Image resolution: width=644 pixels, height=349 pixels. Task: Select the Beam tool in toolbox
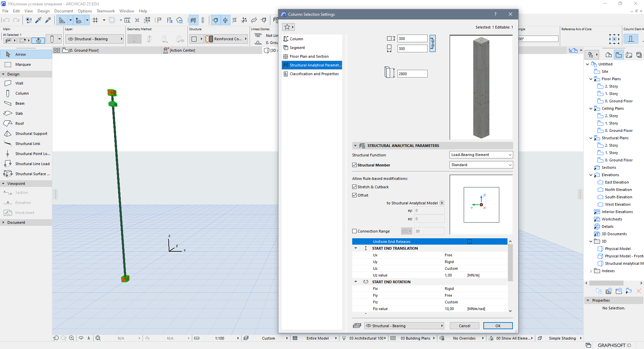click(20, 103)
